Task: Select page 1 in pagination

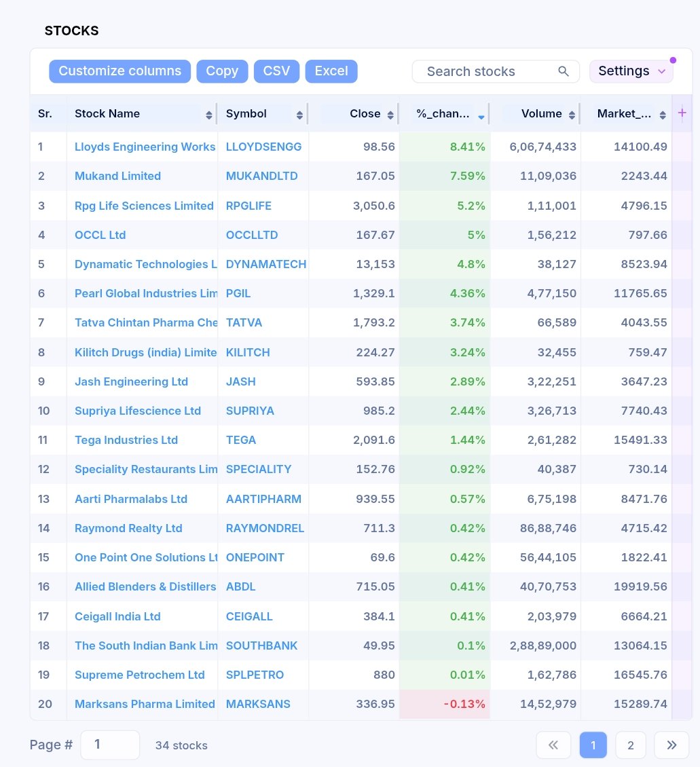Action: coord(593,745)
